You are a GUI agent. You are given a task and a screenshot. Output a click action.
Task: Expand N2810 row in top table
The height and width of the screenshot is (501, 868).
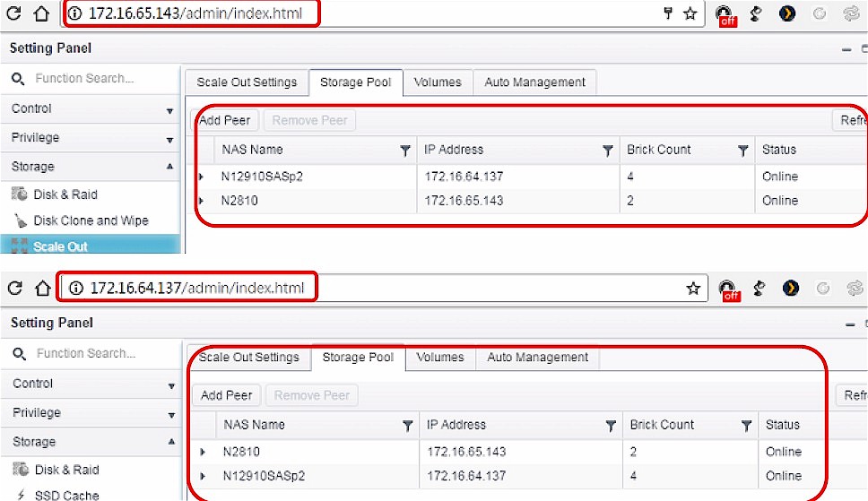[x=202, y=201]
